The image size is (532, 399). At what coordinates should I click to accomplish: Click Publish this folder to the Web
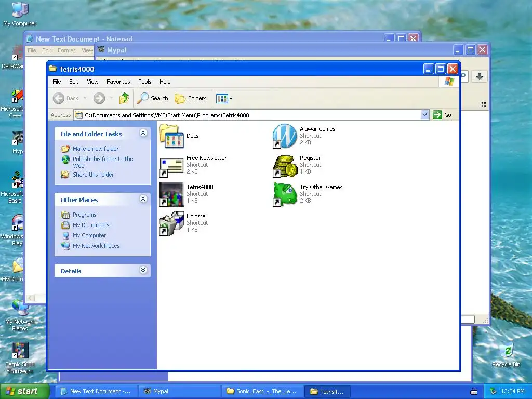pos(103,162)
